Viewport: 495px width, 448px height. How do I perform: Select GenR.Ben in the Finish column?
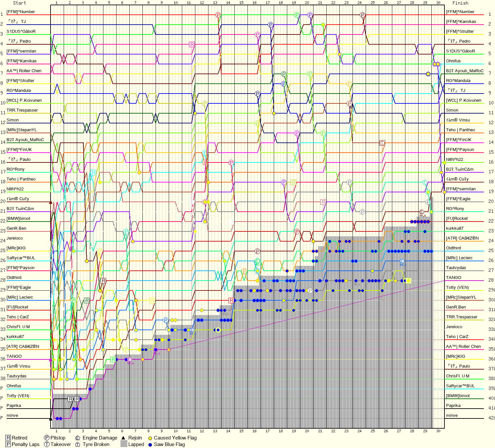click(x=456, y=307)
